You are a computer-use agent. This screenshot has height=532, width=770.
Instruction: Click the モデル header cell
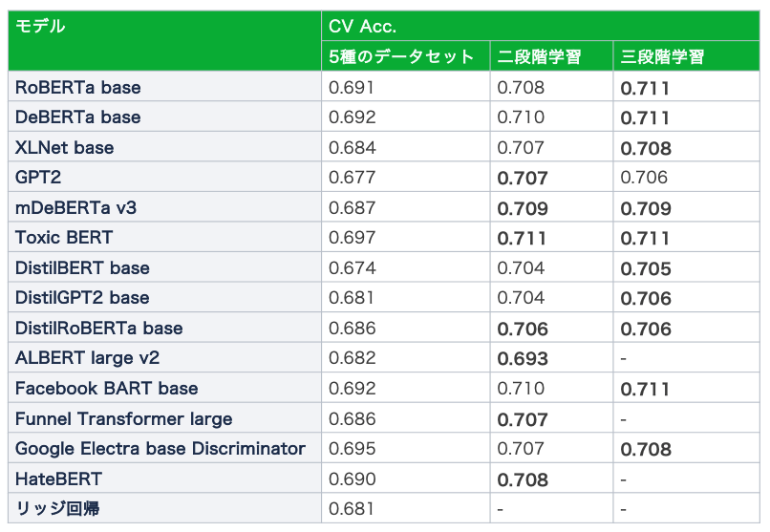coord(165,41)
